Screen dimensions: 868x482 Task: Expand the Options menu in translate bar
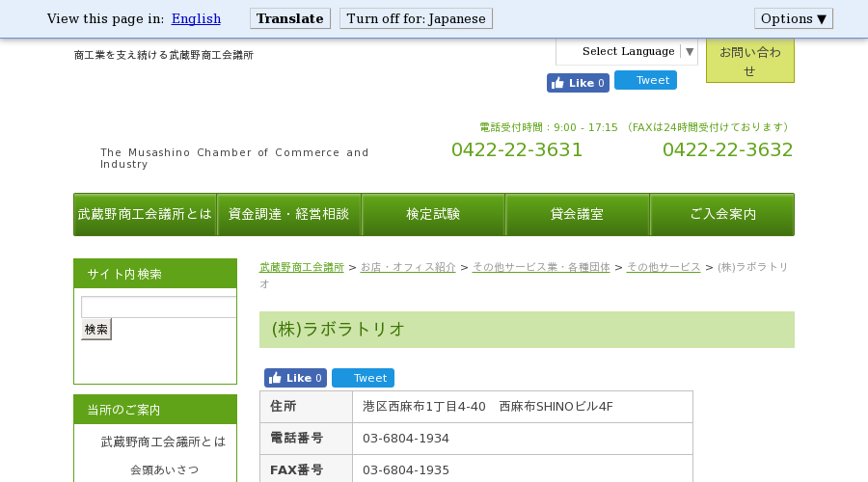tap(794, 19)
